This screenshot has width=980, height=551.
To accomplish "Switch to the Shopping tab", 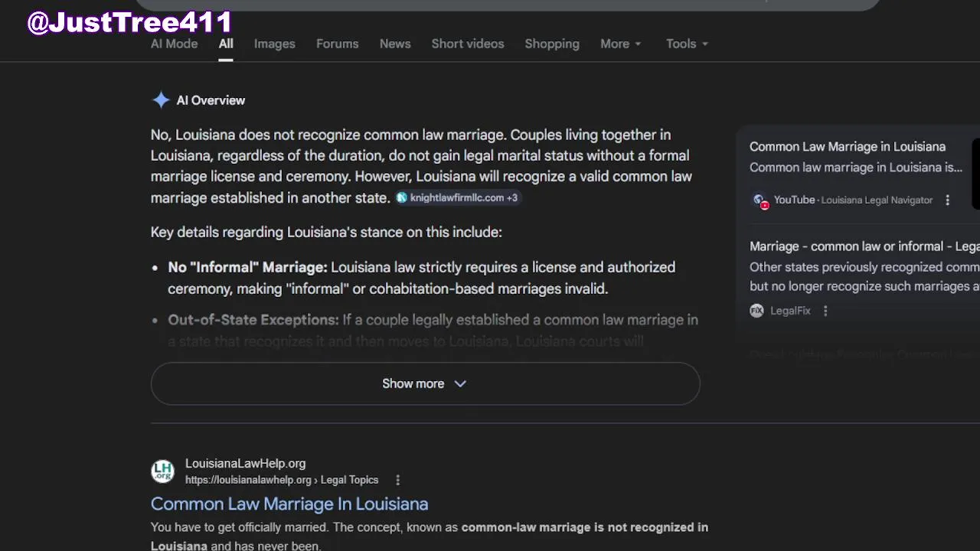I will point(552,44).
